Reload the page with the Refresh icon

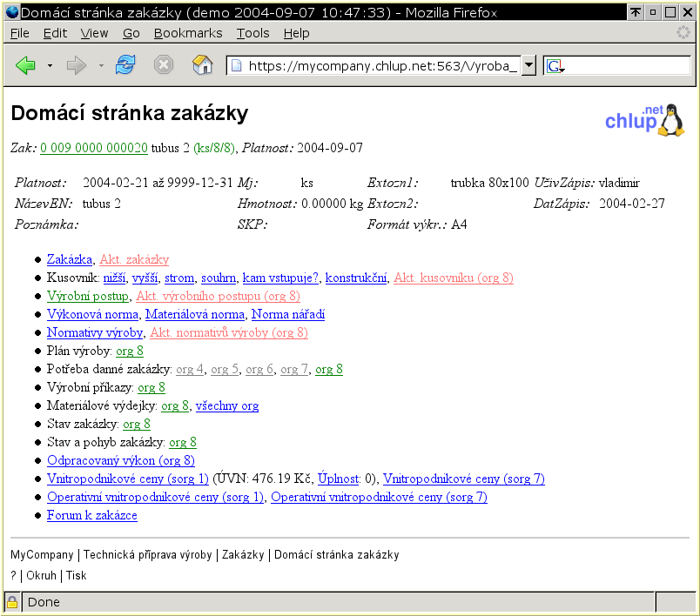[x=125, y=65]
